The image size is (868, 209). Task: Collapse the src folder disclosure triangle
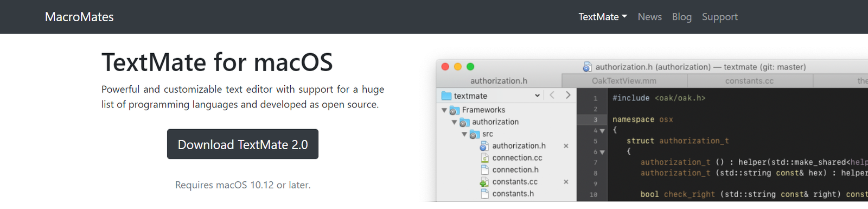coord(464,134)
